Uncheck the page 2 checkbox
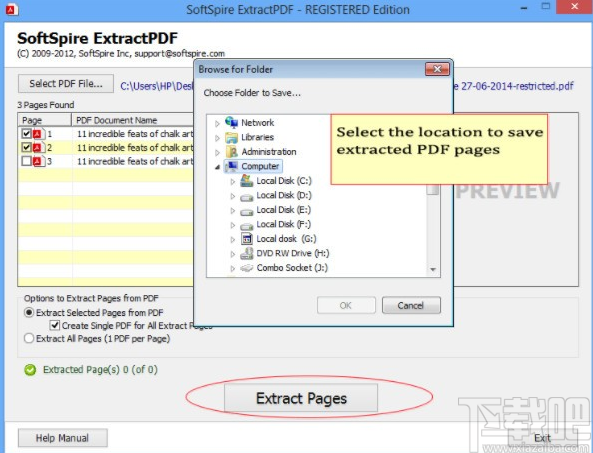This screenshot has height=453, width=593. (26, 147)
